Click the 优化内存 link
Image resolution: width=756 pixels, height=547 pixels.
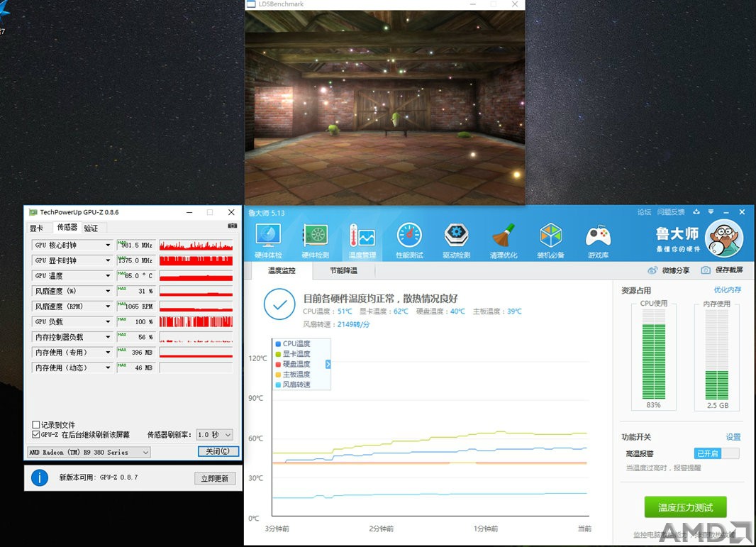(728, 290)
